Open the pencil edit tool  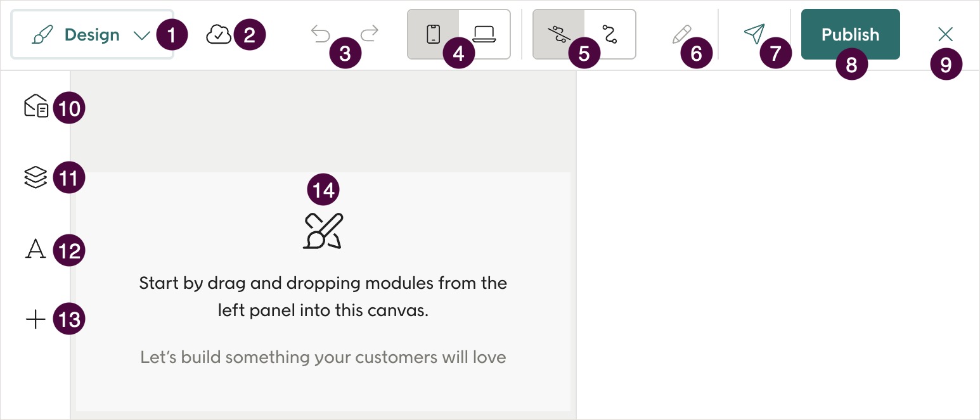pos(681,34)
